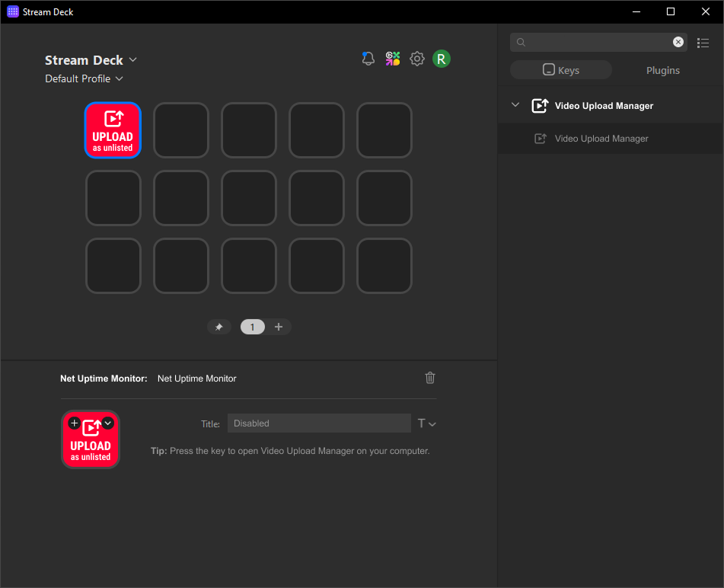
Task: Close the Stream Deck window
Action: click(706, 11)
